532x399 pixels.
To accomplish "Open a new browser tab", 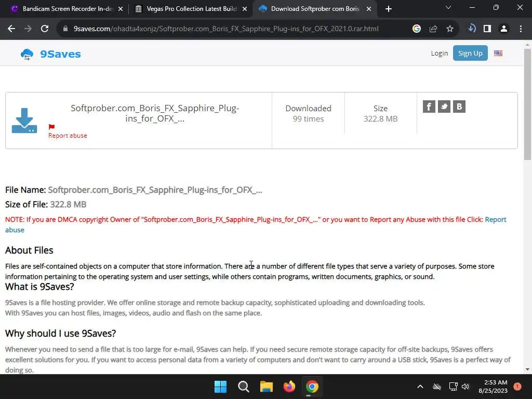I will point(389,9).
